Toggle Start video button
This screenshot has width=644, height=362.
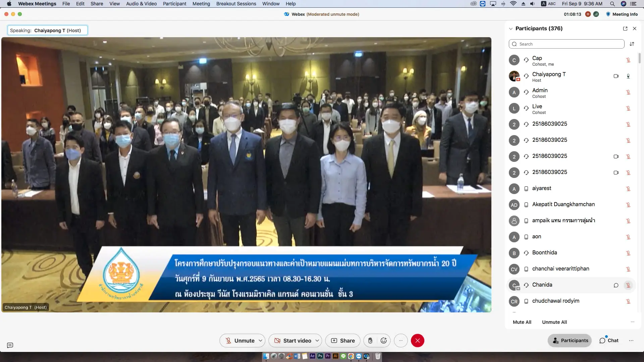click(x=292, y=341)
